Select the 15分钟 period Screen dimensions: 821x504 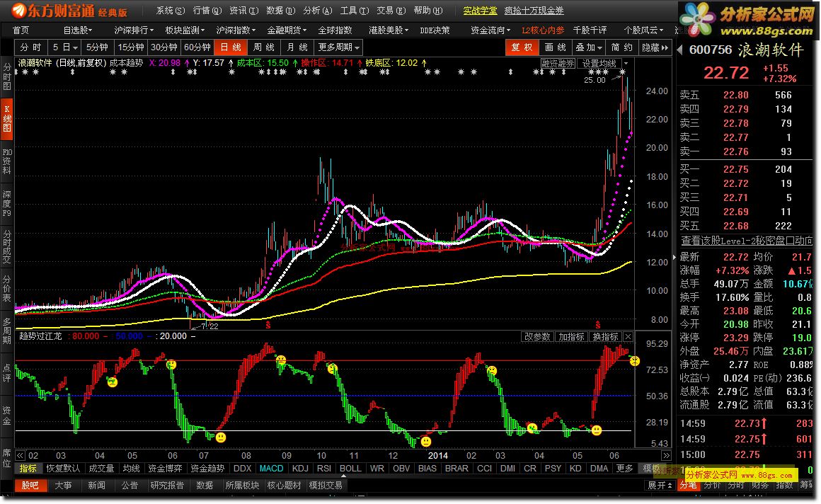[x=130, y=47]
